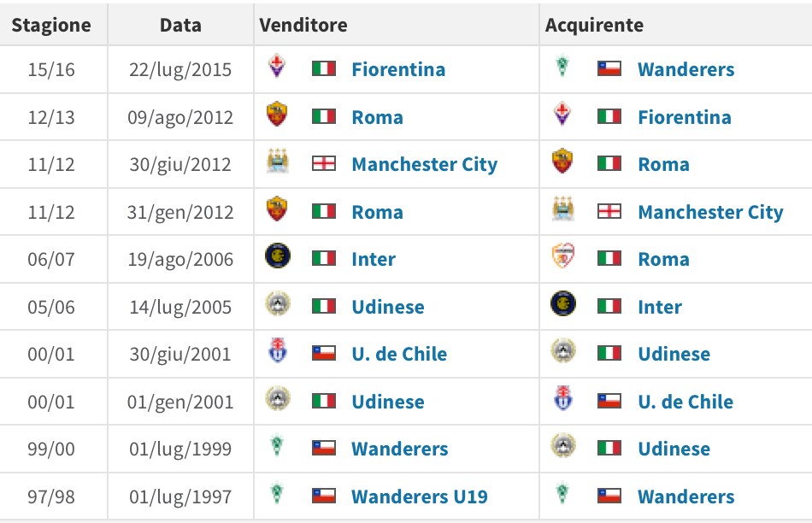Click the Acquirente column header
This screenshot has width=812, height=523.
pyautogui.click(x=593, y=25)
